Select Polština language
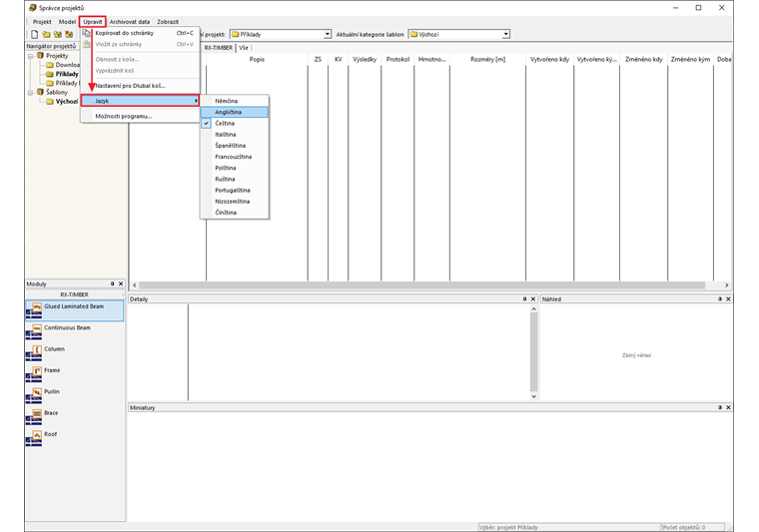 (235, 168)
